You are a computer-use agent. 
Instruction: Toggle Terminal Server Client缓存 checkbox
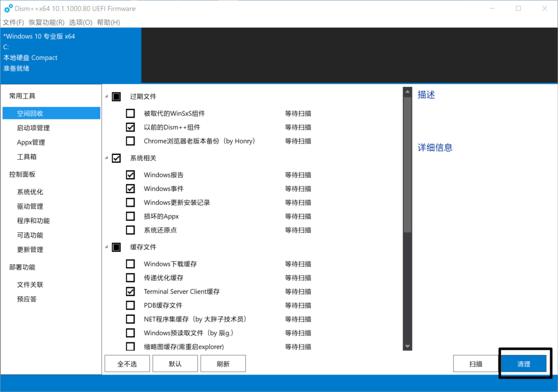click(130, 292)
